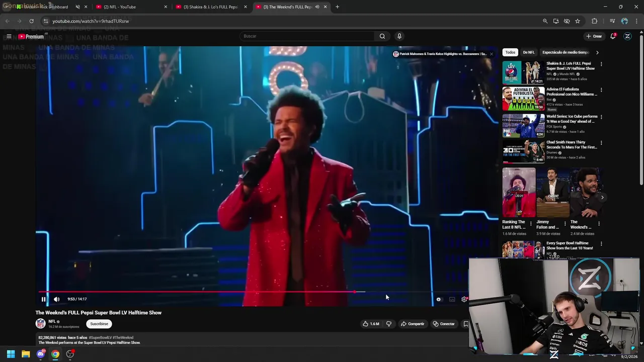644x362 pixels.
Task: Select the De NFL filter chip
Action: [529, 52]
